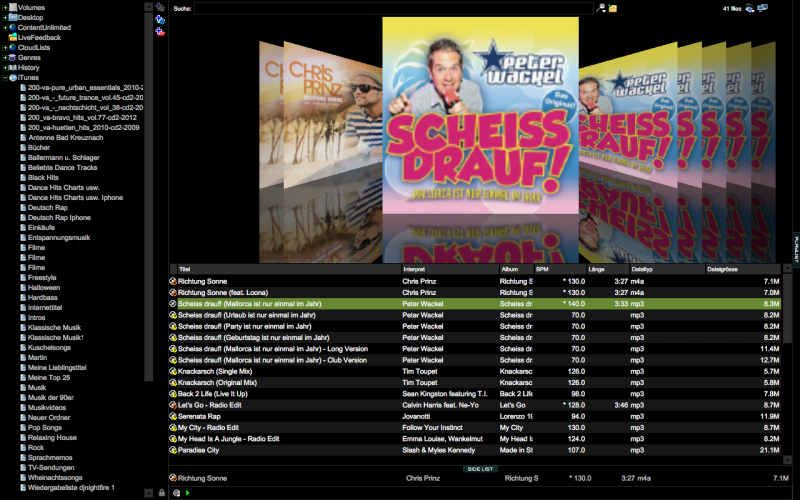Click the monitor icon next to file count
Screen dimensions: 800x500
coord(762,8)
